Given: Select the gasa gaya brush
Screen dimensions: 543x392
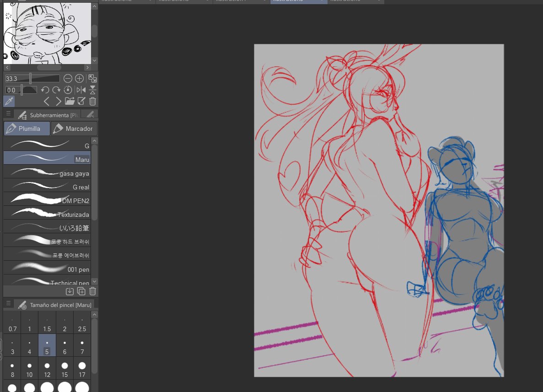Looking at the screenshot, I should coord(47,172).
